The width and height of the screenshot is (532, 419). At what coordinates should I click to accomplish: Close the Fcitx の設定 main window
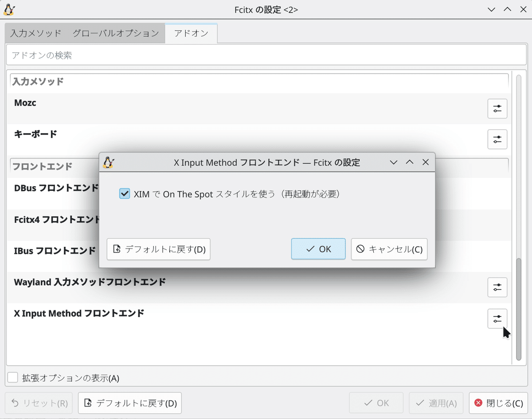(523, 9)
